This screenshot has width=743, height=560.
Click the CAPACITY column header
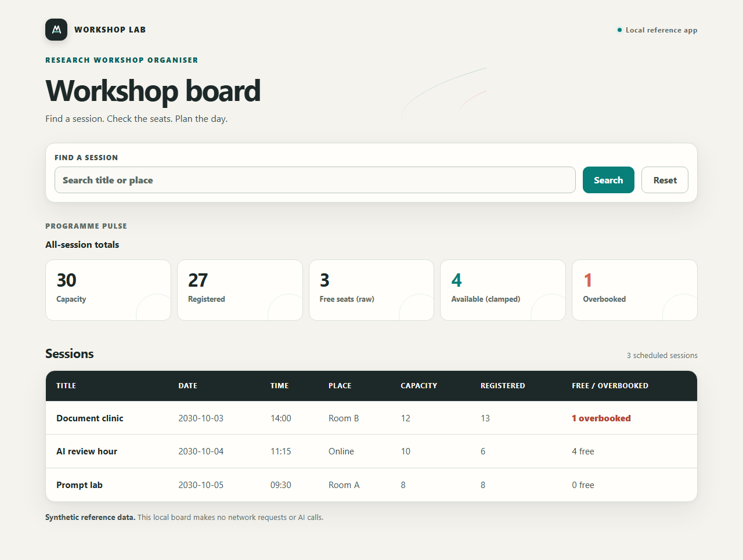coord(419,386)
